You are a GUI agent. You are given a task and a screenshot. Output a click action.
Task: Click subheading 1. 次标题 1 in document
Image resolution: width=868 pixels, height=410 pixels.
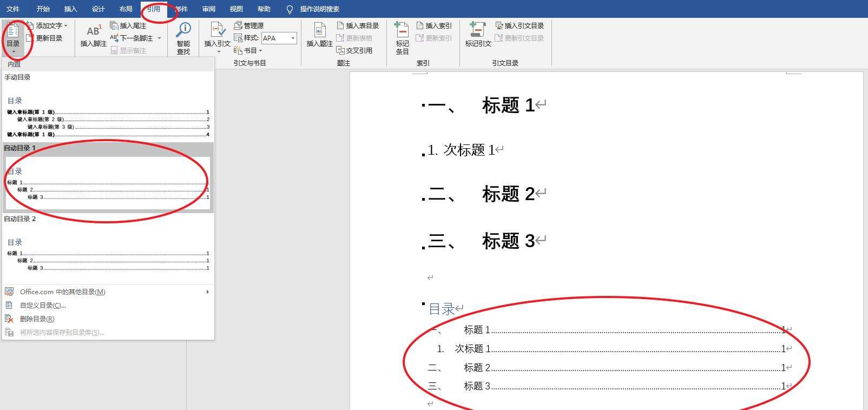coord(461,150)
